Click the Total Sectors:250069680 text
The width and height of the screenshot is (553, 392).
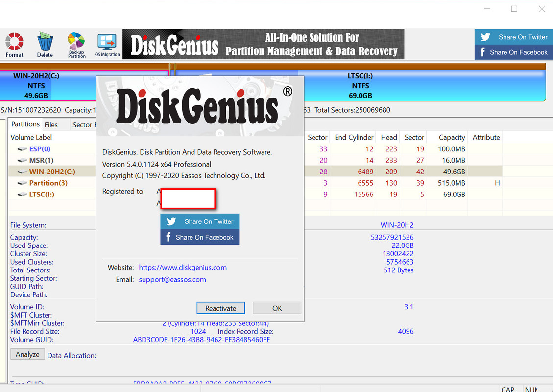click(352, 110)
